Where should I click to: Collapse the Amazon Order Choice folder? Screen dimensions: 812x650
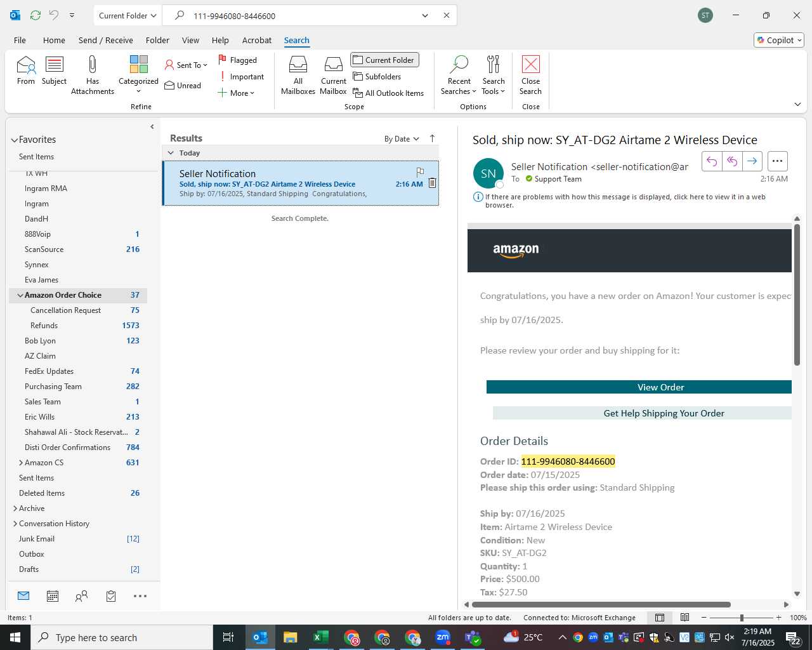(x=20, y=295)
